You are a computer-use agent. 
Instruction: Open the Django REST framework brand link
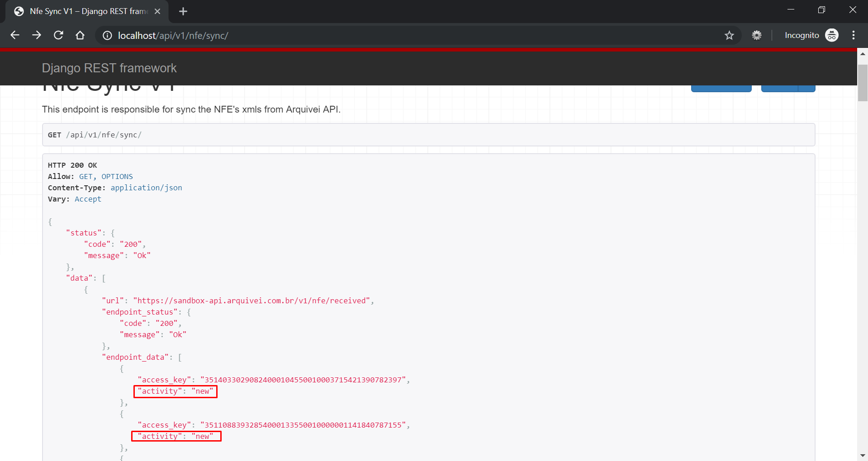[109, 68]
